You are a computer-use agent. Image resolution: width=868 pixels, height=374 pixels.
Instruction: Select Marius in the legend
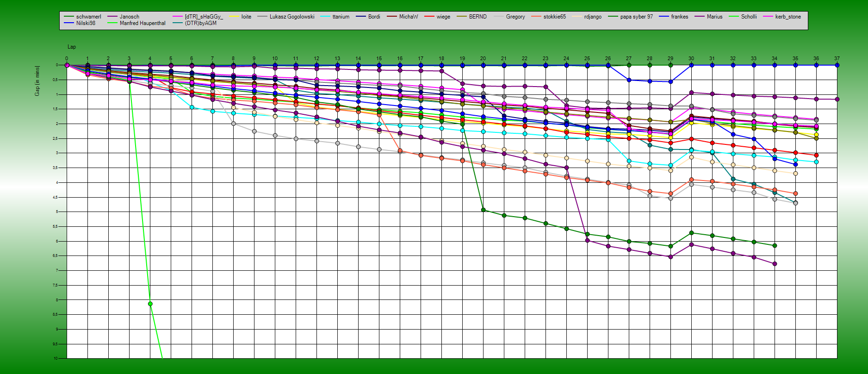point(708,17)
